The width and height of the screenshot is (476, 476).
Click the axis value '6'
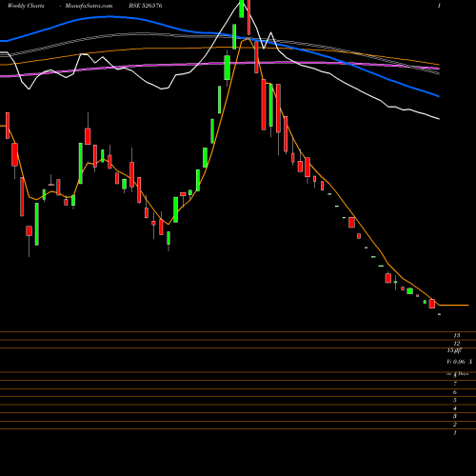pos(455,392)
